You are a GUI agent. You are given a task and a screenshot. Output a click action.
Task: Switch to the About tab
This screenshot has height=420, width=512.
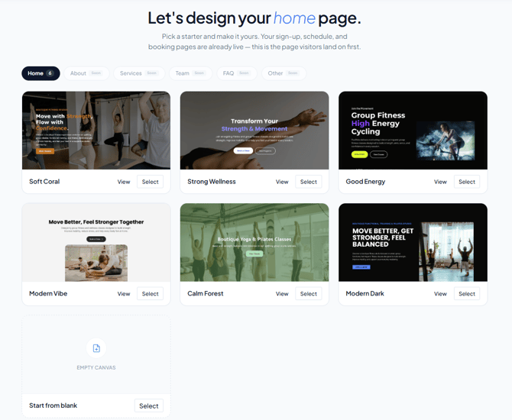[86, 73]
